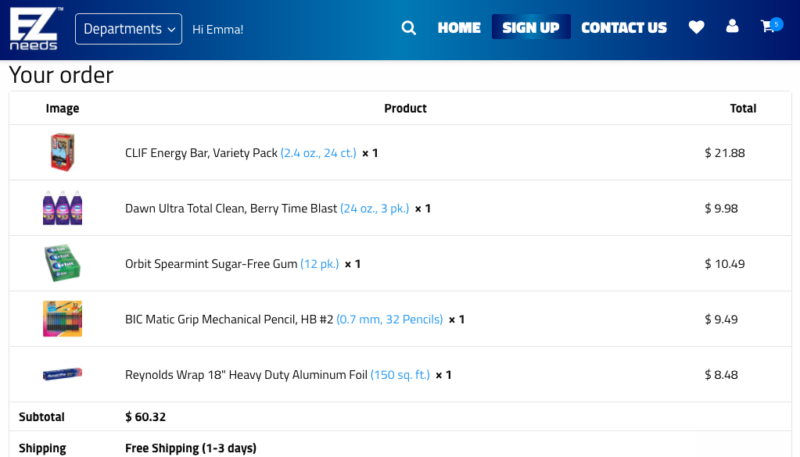Click the (150 sq. ft.) variant text
The width and height of the screenshot is (800, 457).
pos(400,375)
